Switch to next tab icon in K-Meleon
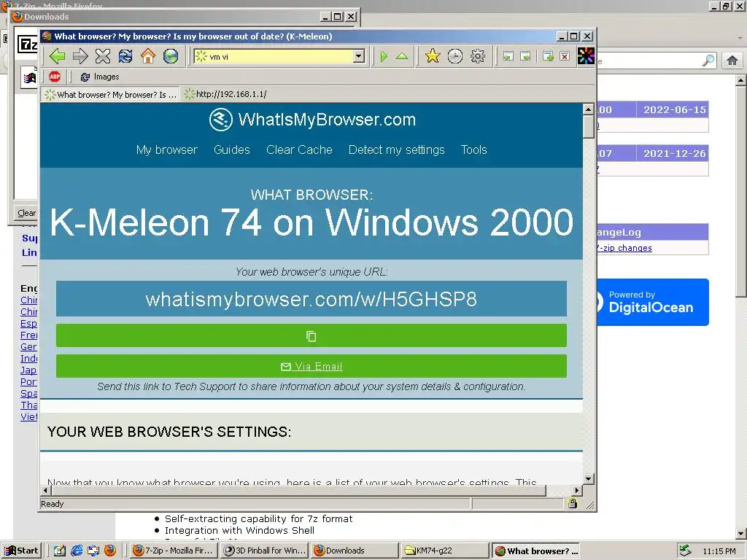 click(x=525, y=56)
